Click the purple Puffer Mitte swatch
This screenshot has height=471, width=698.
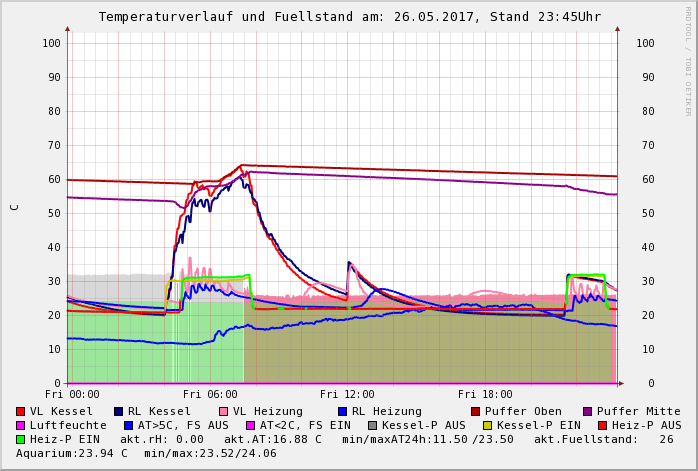click(588, 411)
